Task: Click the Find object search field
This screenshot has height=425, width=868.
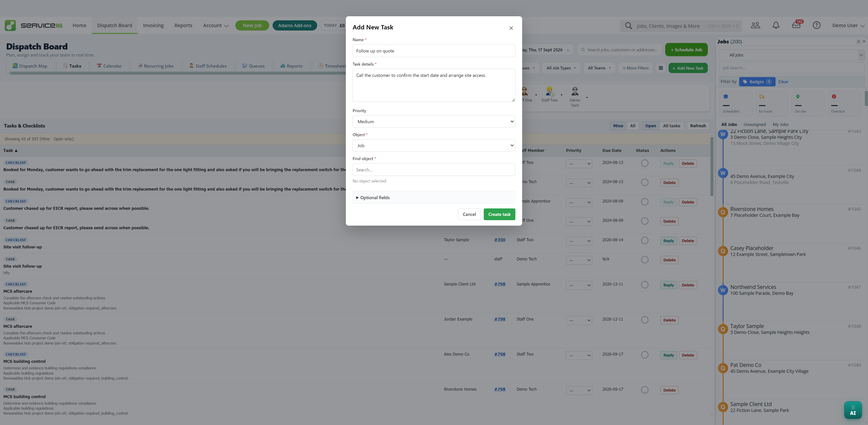Action: click(434, 170)
